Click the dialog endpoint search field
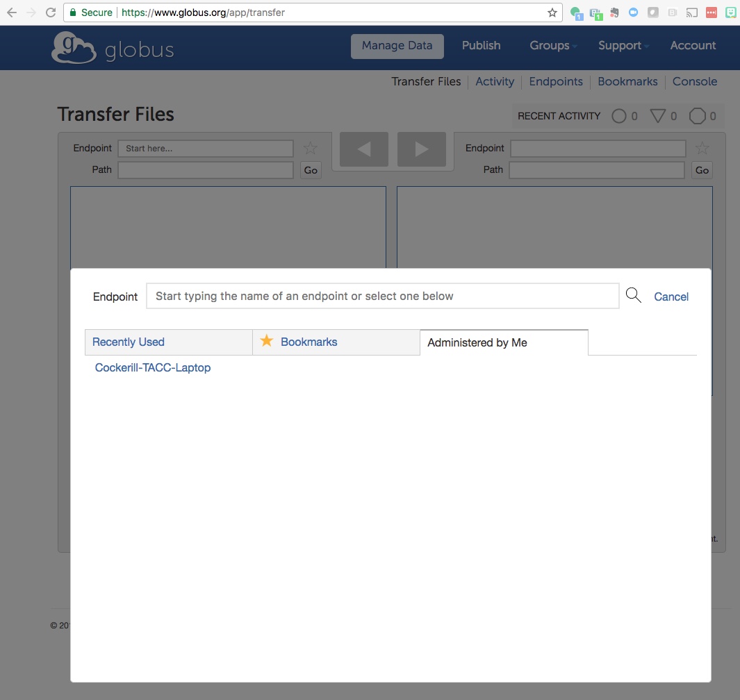 383,296
